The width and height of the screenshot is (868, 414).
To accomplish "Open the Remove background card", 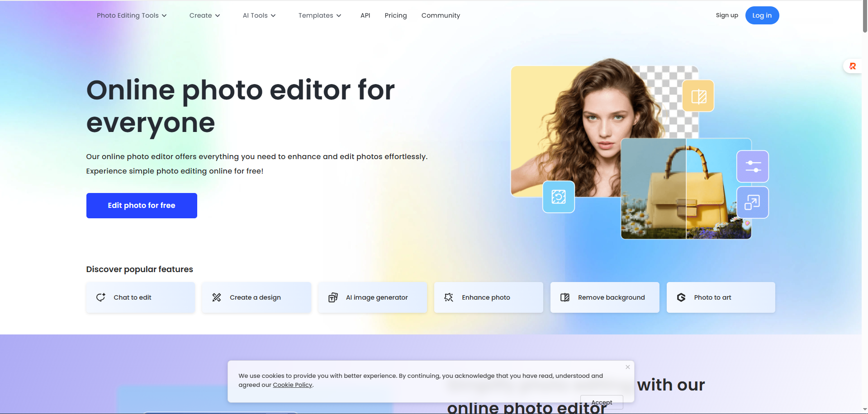I will pos(605,297).
